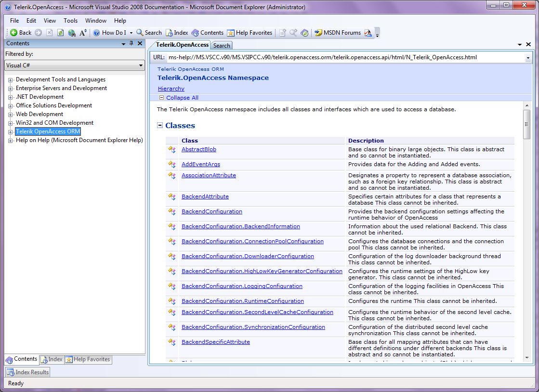This screenshot has width=539, height=392.
Task: Click the Refresh page toolbar icon
Action: [60, 33]
